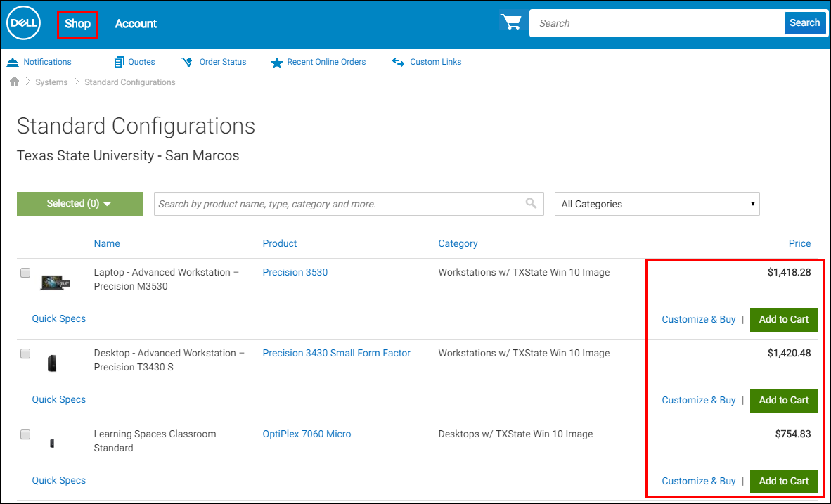View Quick Specs for Precision M3530

click(59, 318)
